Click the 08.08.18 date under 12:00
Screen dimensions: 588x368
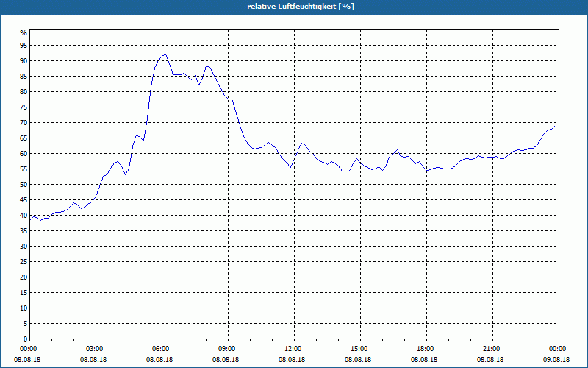[x=292, y=360]
